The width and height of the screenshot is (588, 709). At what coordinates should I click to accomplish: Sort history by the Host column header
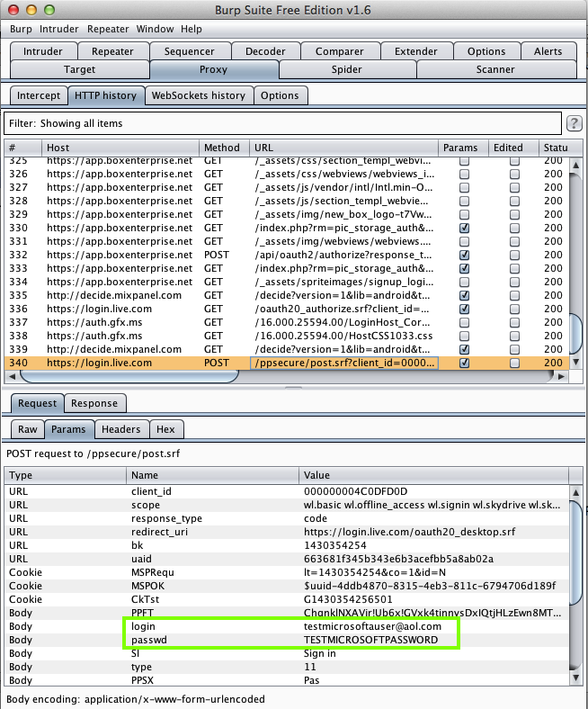tap(120, 148)
